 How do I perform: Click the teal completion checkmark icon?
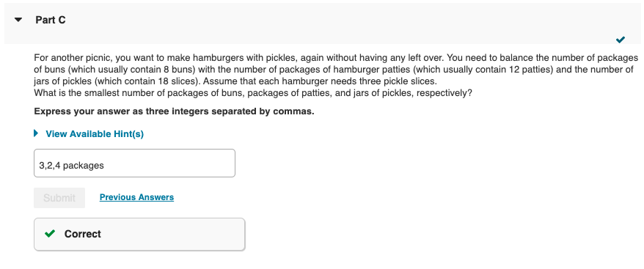coord(621,40)
